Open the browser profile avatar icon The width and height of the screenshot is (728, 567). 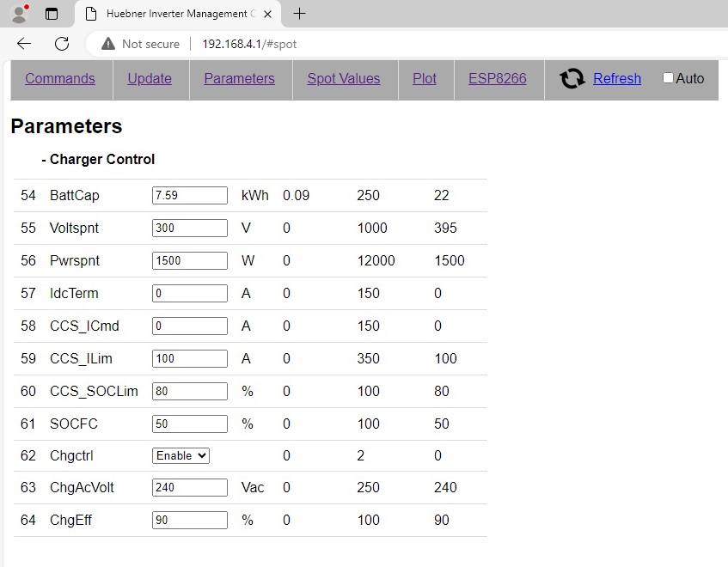[x=19, y=14]
